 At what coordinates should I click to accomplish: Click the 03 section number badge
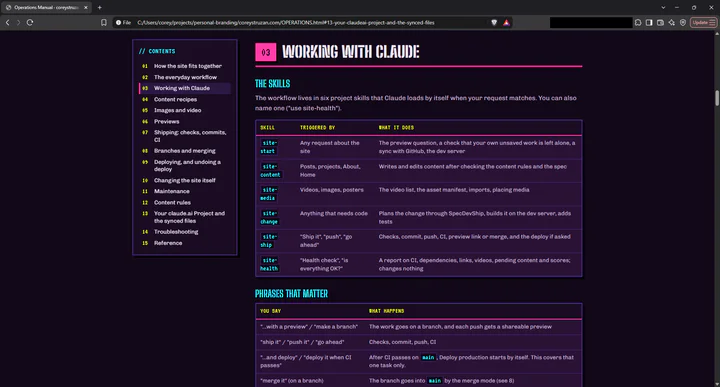(265, 52)
